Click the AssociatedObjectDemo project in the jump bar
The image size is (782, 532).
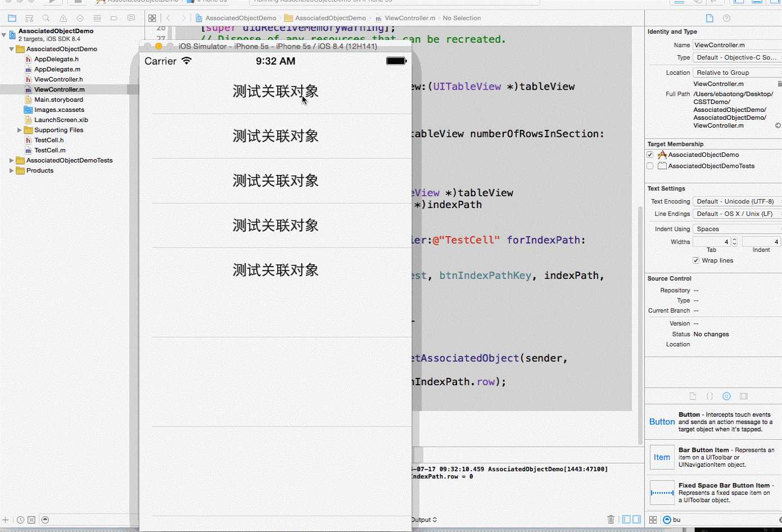(x=236, y=18)
